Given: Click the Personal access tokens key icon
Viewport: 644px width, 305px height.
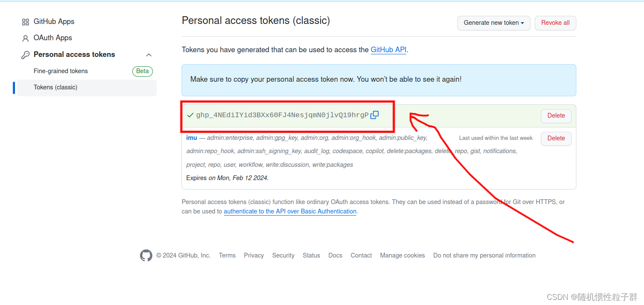Looking at the screenshot, I should click(25, 54).
